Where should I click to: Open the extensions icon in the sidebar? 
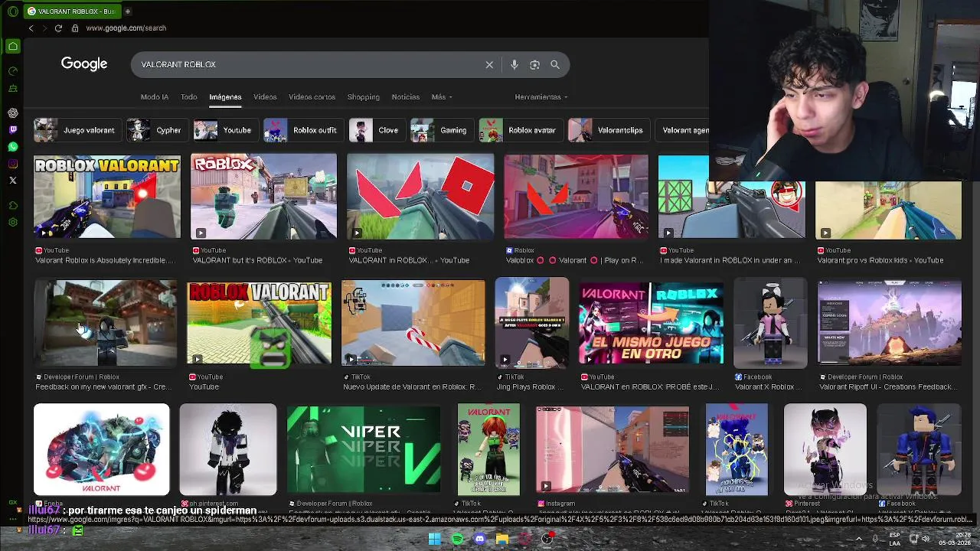[x=13, y=206]
